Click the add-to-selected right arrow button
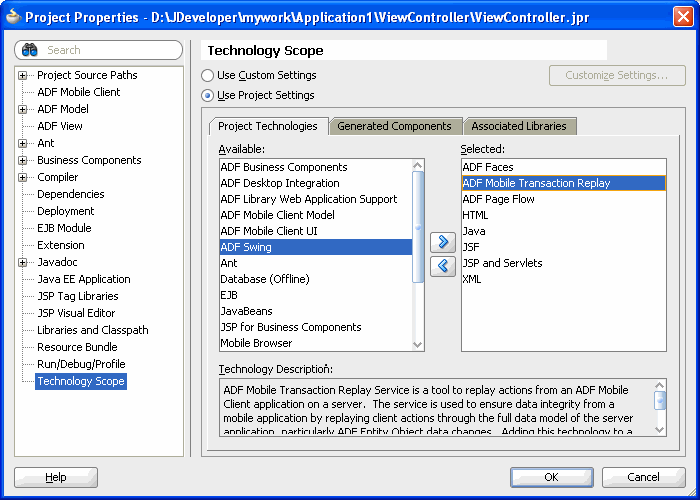This screenshot has height=500, width=700. (443, 242)
